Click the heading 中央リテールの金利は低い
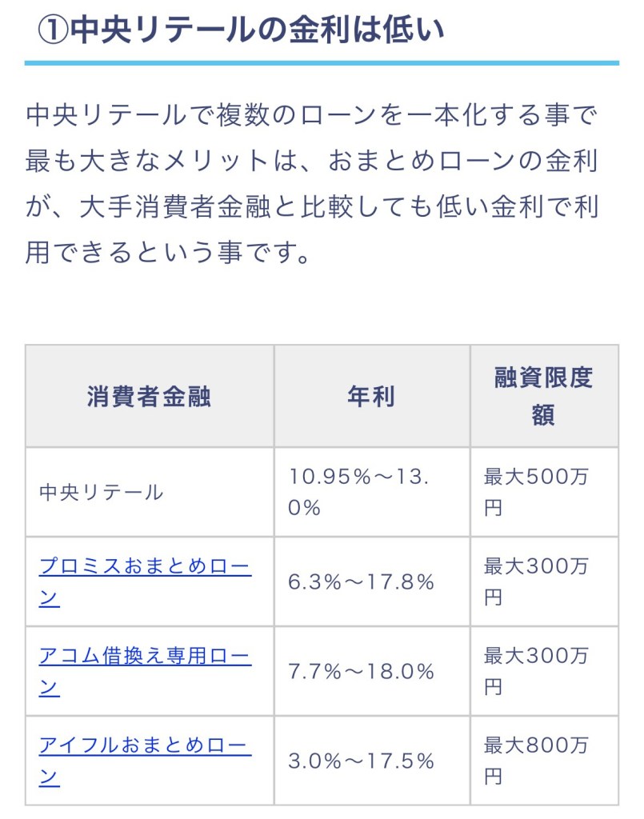This screenshot has width=644, height=819. (256, 30)
